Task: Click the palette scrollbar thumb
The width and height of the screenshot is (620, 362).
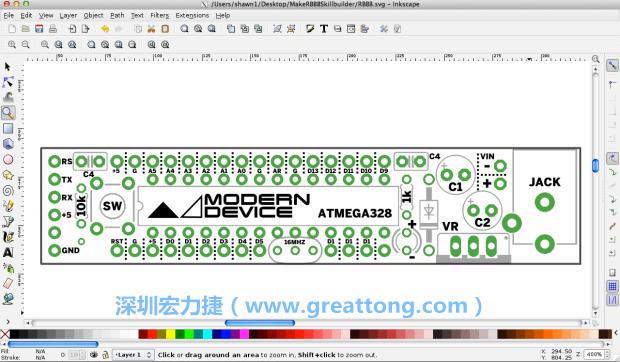Action: (x=53, y=344)
